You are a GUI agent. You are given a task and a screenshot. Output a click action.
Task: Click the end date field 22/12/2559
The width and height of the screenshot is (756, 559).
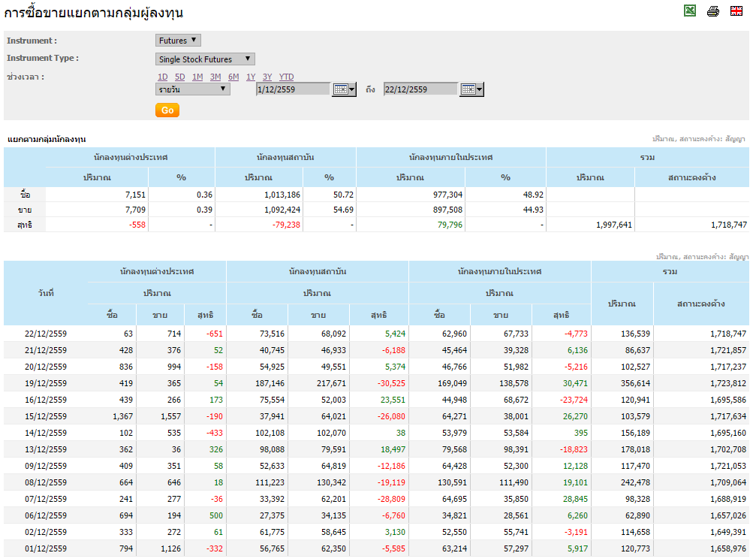point(420,89)
